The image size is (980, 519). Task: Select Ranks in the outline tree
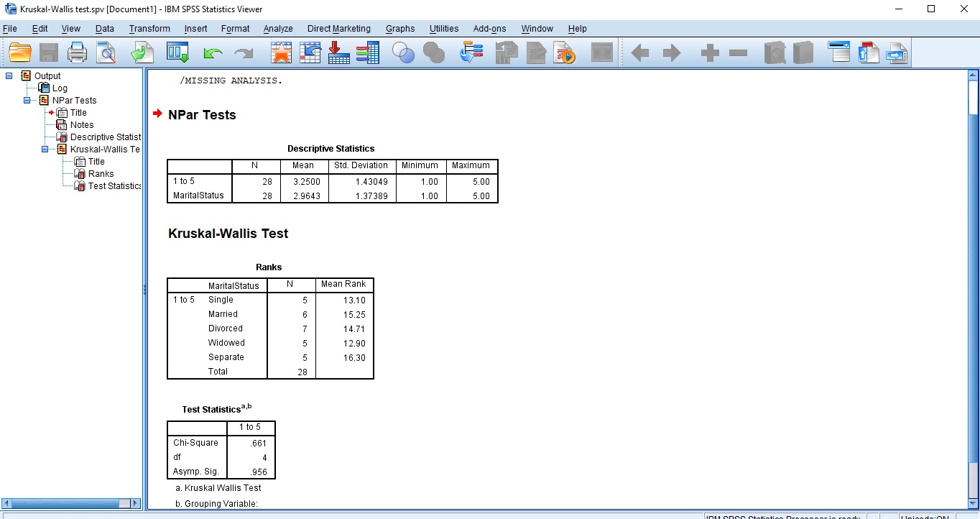[x=101, y=174]
